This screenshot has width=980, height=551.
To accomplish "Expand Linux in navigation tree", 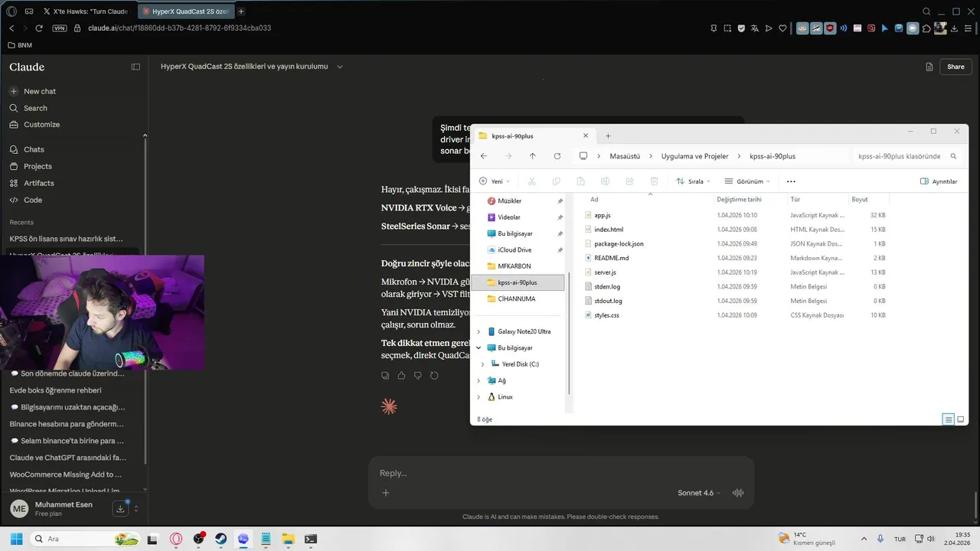I will [479, 396].
